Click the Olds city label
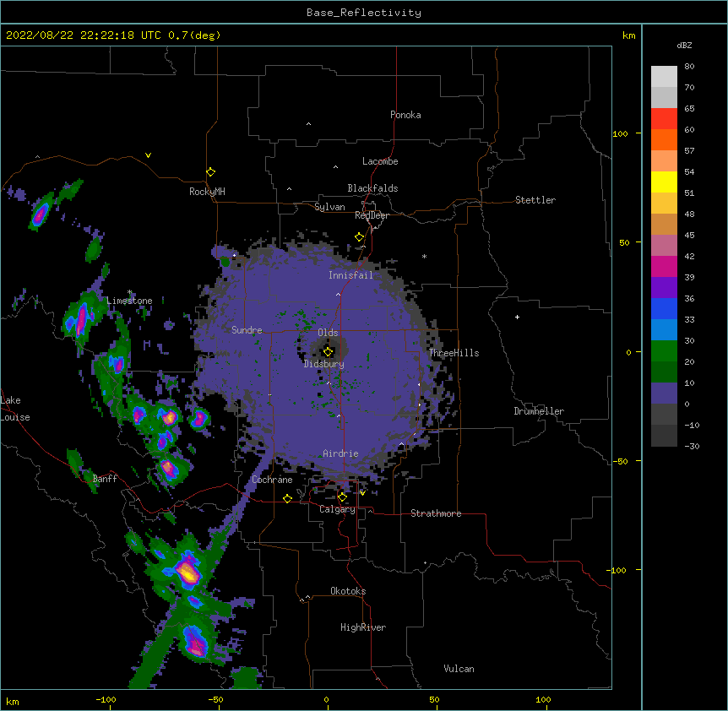Screen dimensions: 728x711 328,333
